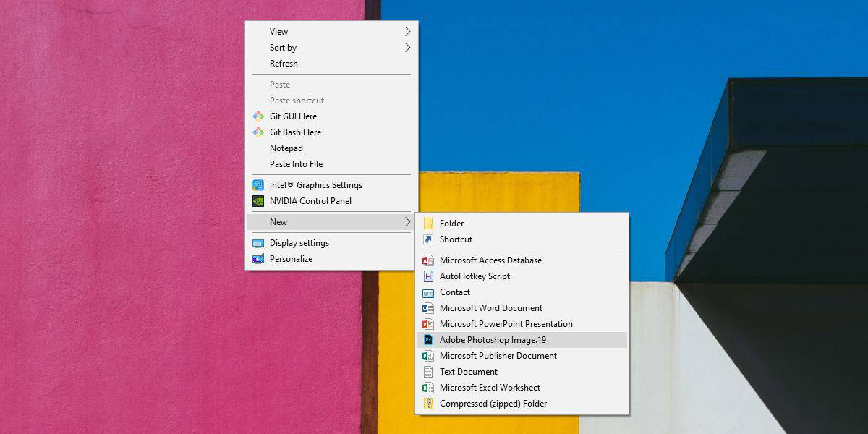Viewport: 868px width, 434px height.
Task: Create new Folder via its label
Action: click(451, 224)
